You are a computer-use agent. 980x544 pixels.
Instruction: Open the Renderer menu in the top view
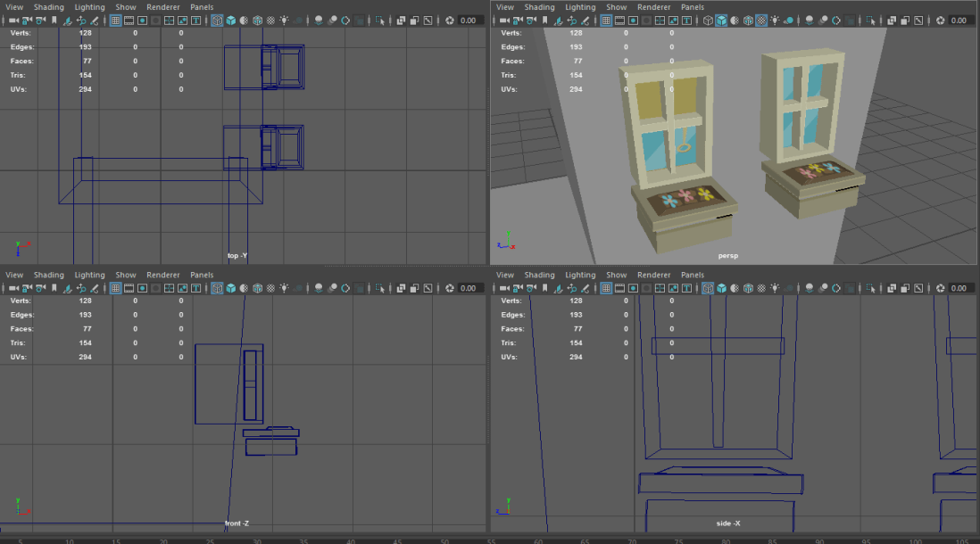(163, 7)
